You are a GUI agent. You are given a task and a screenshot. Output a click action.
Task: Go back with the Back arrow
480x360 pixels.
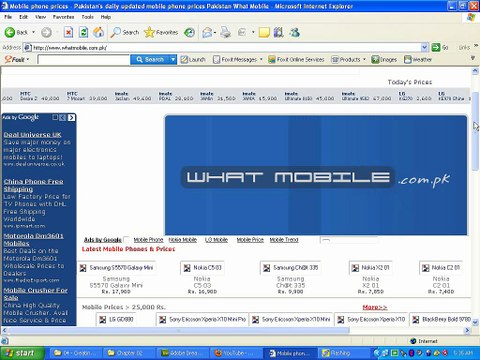tap(16, 32)
